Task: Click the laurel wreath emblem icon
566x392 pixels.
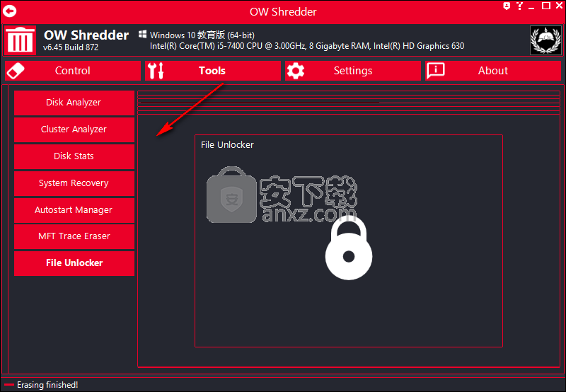Action: [x=545, y=40]
